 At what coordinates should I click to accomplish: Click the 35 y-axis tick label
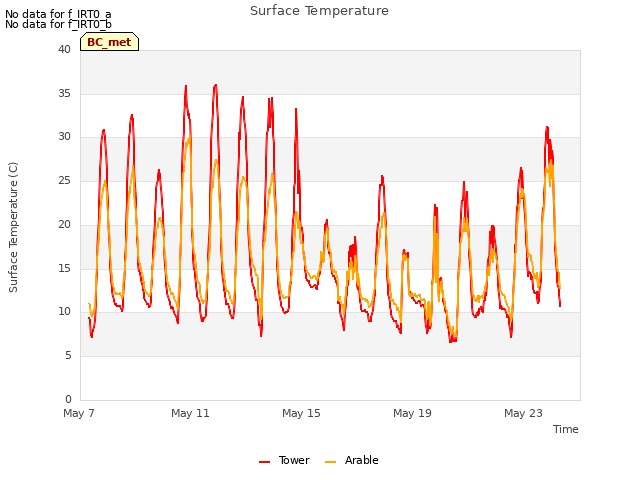click(64, 93)
